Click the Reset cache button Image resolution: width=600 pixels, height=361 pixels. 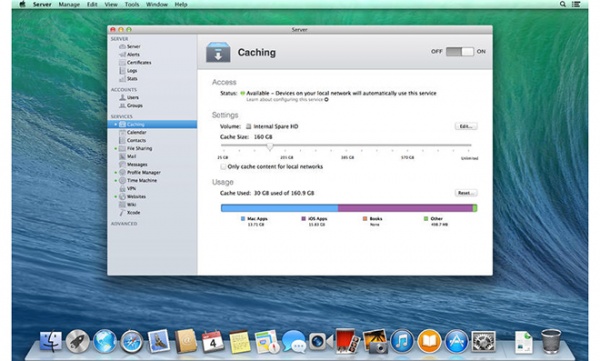click(466, 193)
